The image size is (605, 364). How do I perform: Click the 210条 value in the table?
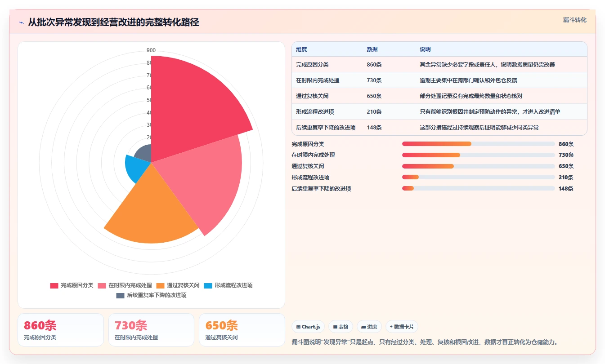[x=374, y=112]
